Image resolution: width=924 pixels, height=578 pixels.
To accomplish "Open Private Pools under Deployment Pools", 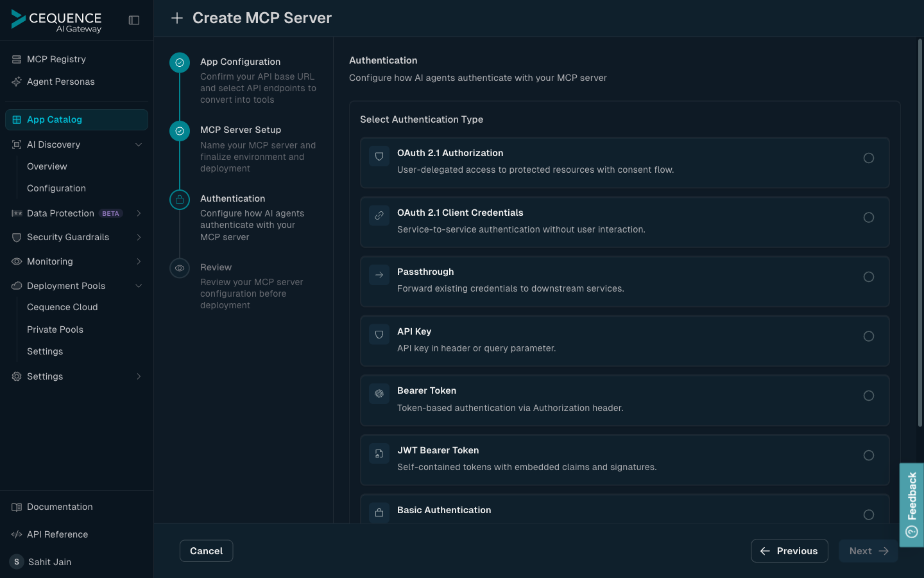I will point(55,329).
